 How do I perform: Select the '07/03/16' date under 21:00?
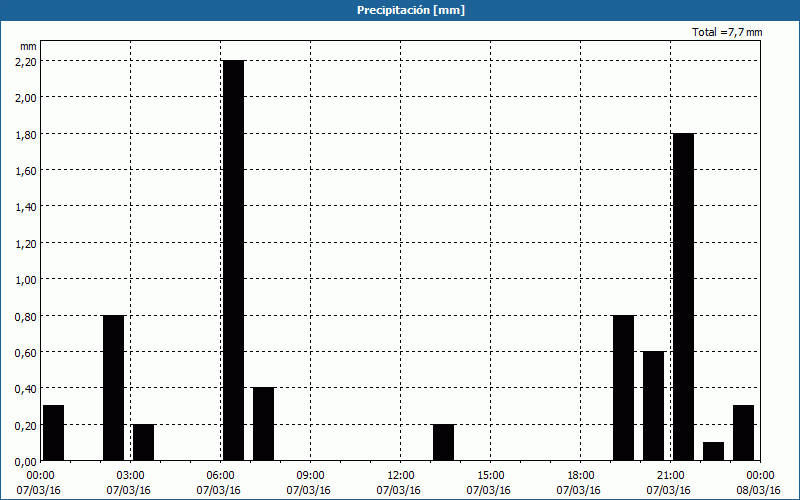[668, 490]
